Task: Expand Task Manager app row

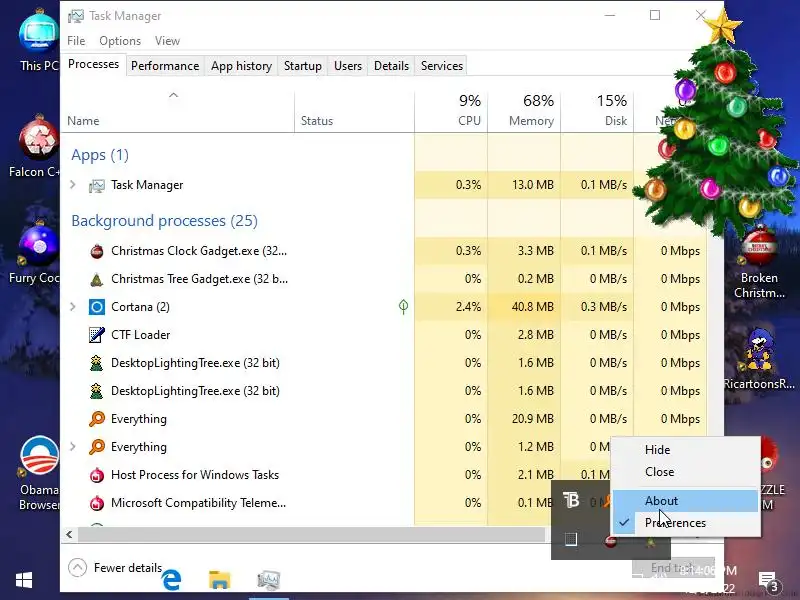Action: click(x=72, y=185)
